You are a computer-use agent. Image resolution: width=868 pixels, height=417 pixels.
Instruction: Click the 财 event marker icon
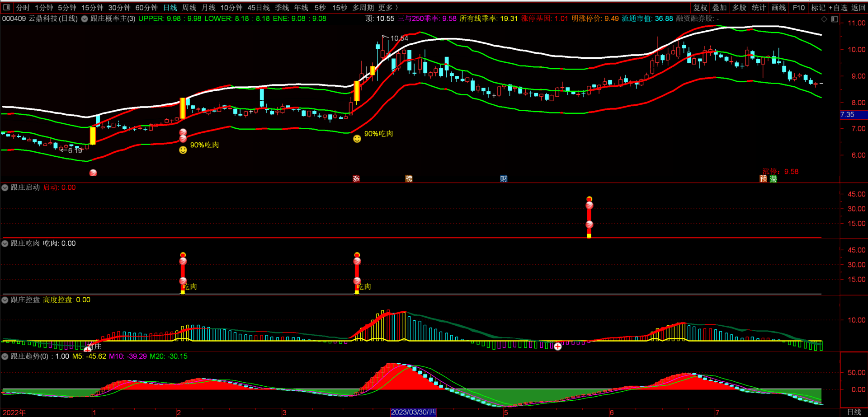(504, 178)
